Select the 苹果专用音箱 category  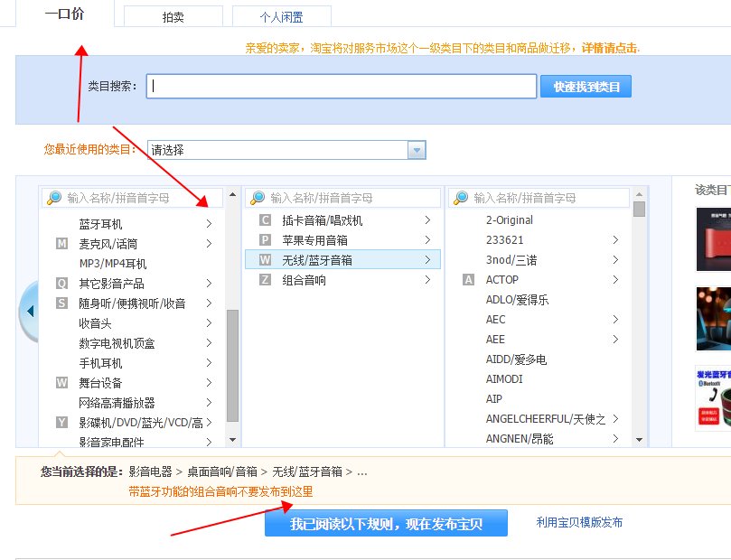tap(316, 240)
